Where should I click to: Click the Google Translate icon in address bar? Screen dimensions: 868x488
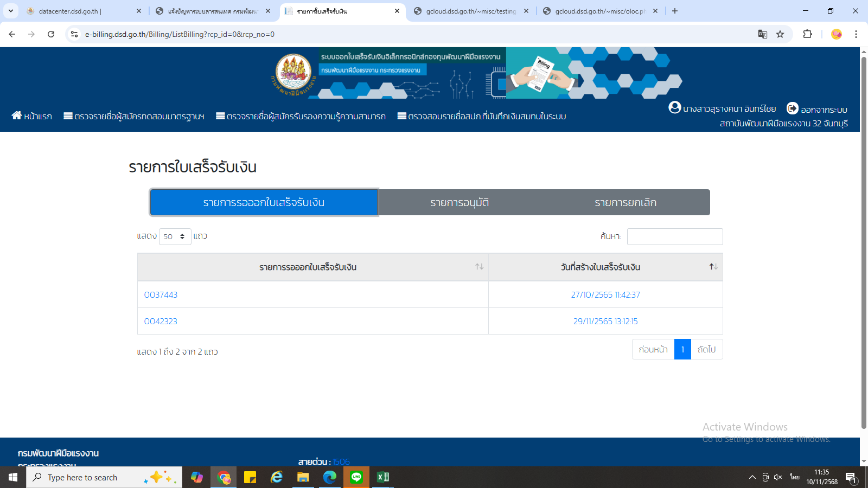[x=762, y=34]
